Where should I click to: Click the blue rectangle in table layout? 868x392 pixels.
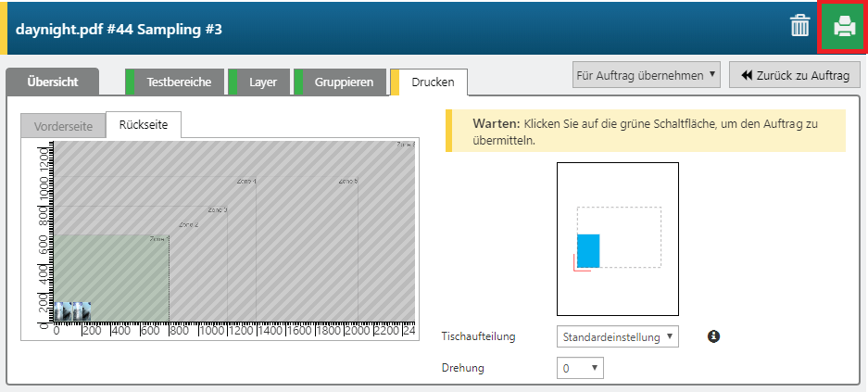tap(588, 250)
